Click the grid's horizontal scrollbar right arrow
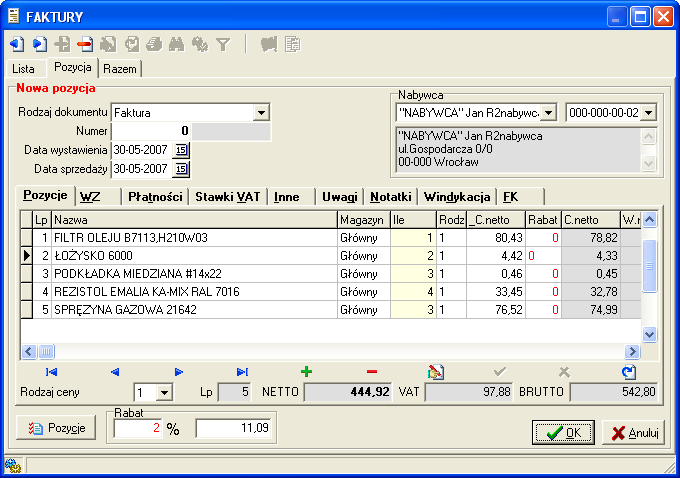The width and height of the screenshot is (680, 478). (x=631, y=352)
